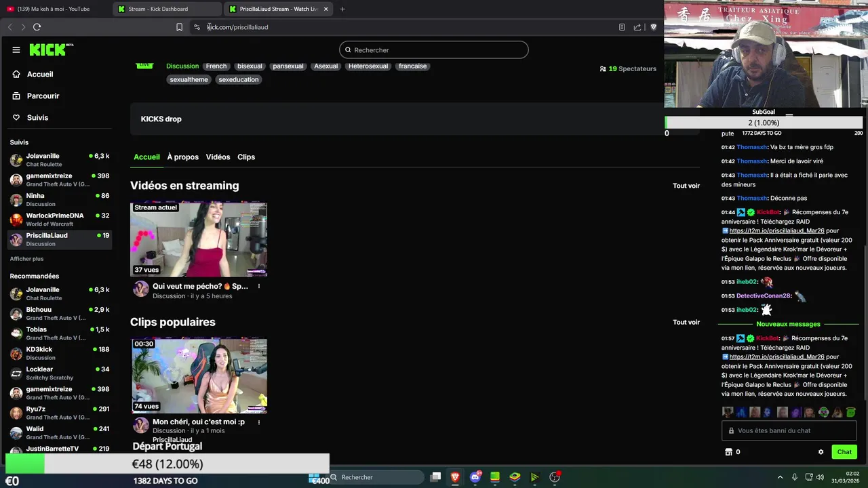868x488 pixels.
Task: Click the Discussion category link
Action: click(x=182, y=66)
